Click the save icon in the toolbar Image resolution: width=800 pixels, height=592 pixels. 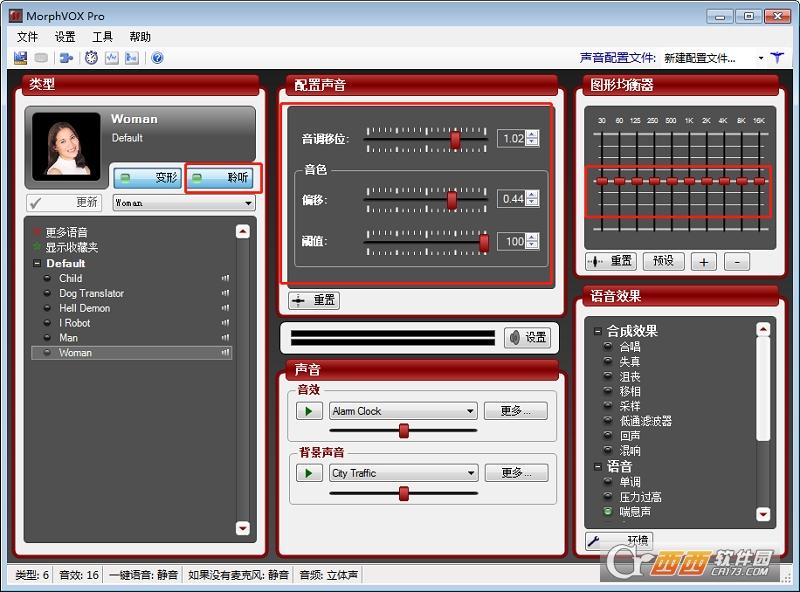tap(20, 58)
